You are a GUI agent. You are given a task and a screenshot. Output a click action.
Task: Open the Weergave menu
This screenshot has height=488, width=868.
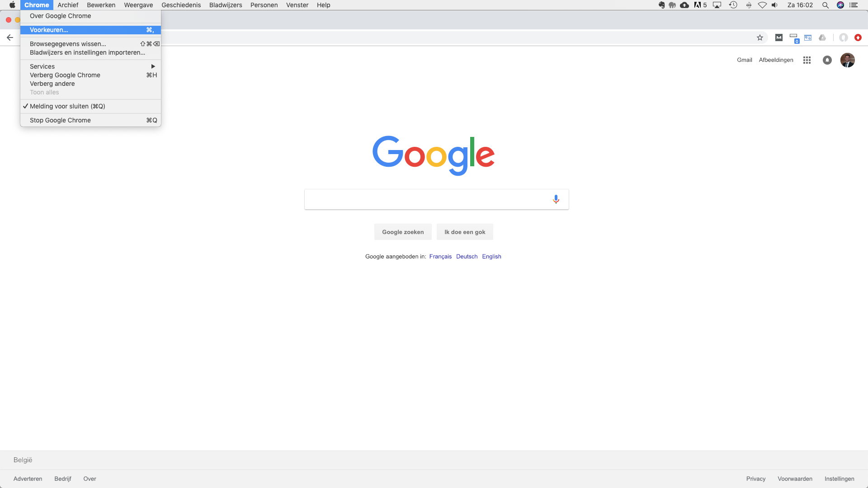(138, 5)
